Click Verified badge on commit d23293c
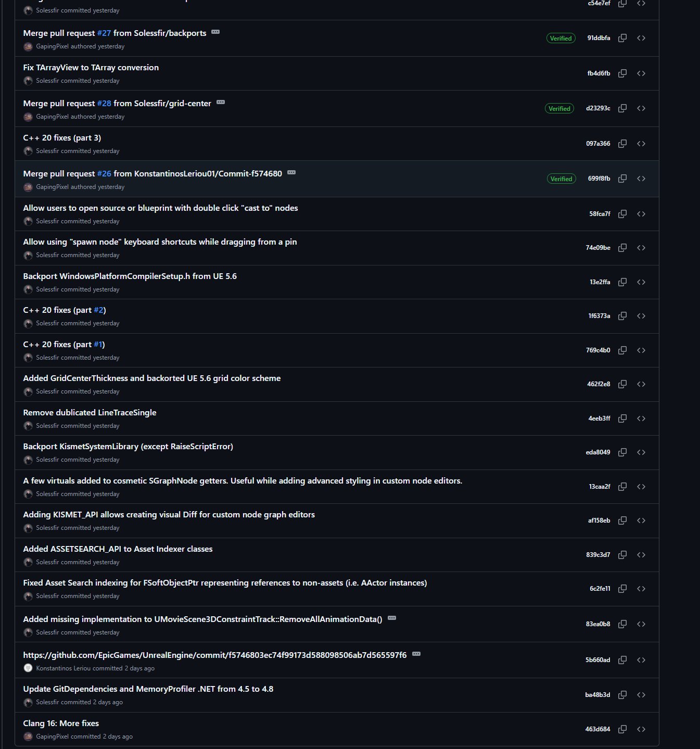The image size is (700, 749). [559, 109]
